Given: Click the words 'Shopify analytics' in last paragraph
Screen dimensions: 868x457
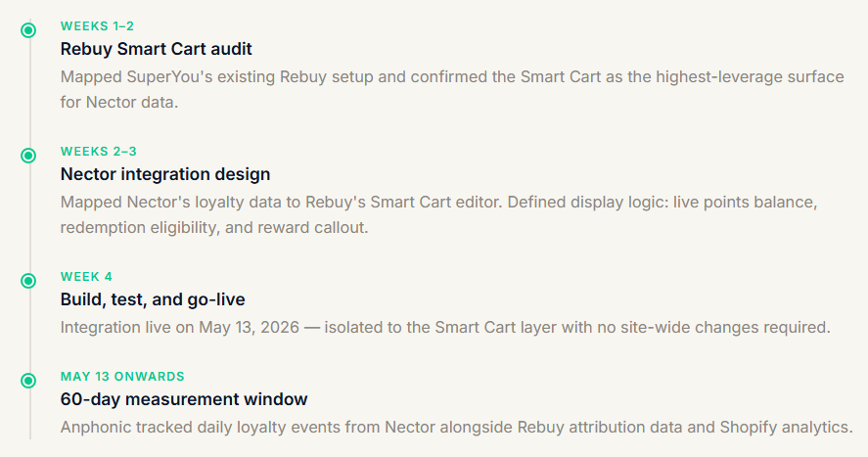Looking at the screenshot, I should click(x=785, y=427).
